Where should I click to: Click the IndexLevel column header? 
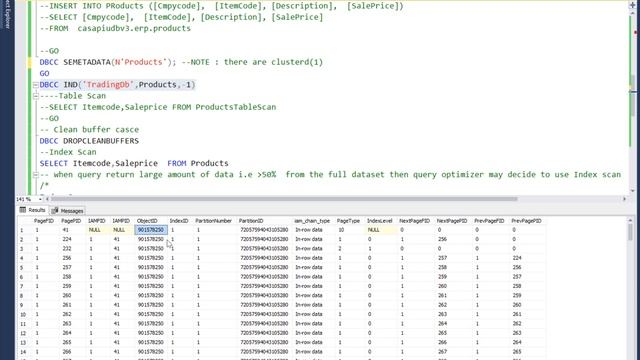379,221
